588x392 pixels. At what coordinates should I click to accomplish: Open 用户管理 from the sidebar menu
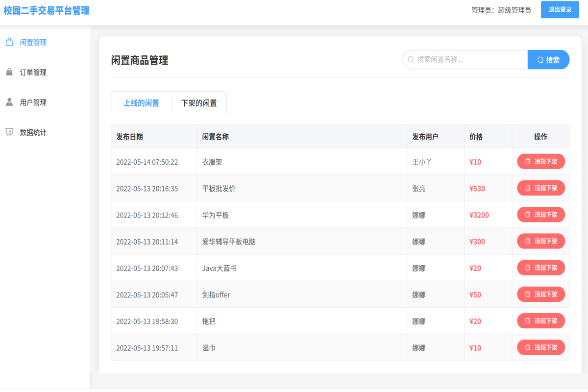click(32, 102)
